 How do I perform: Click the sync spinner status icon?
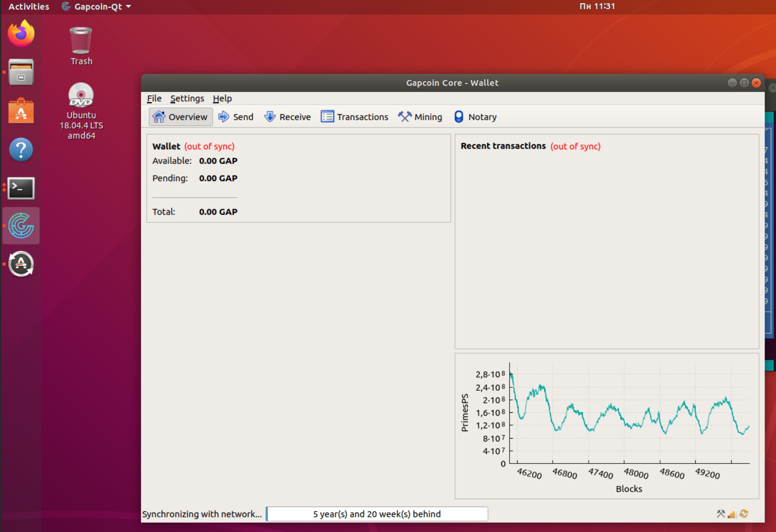pyautogui.click(x=744, y=514)
